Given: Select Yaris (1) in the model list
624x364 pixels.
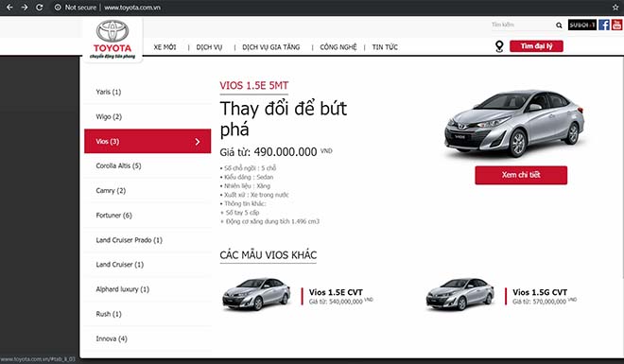Looking at the screenshot, I should point(147,92).
